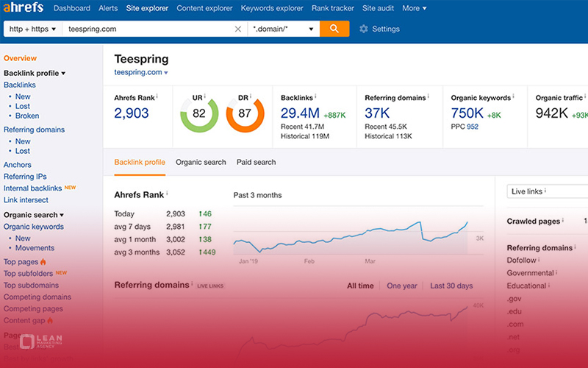This screenshot has height=368, width=588.
Task: Open Rank tracker in top navigation
Action: 333,8
